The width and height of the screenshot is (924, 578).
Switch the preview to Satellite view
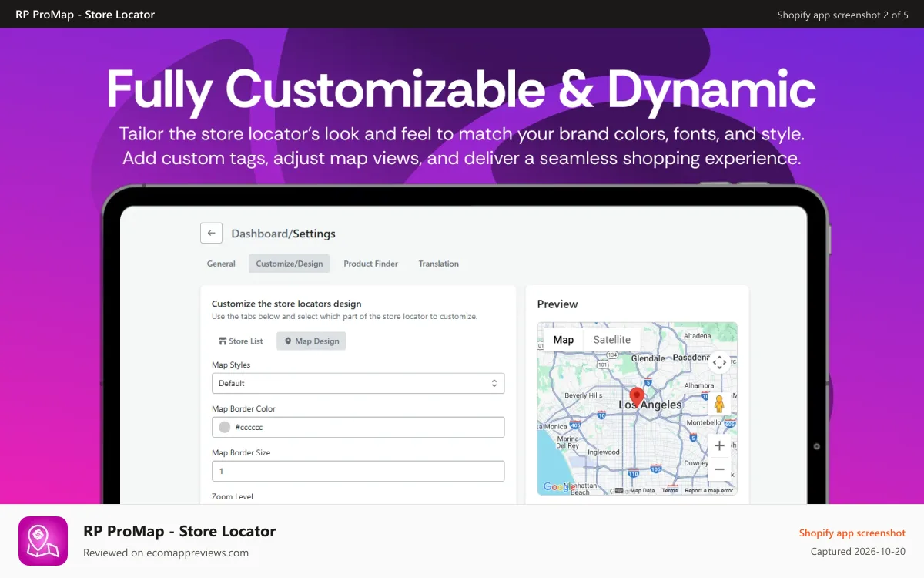(611, 340)
